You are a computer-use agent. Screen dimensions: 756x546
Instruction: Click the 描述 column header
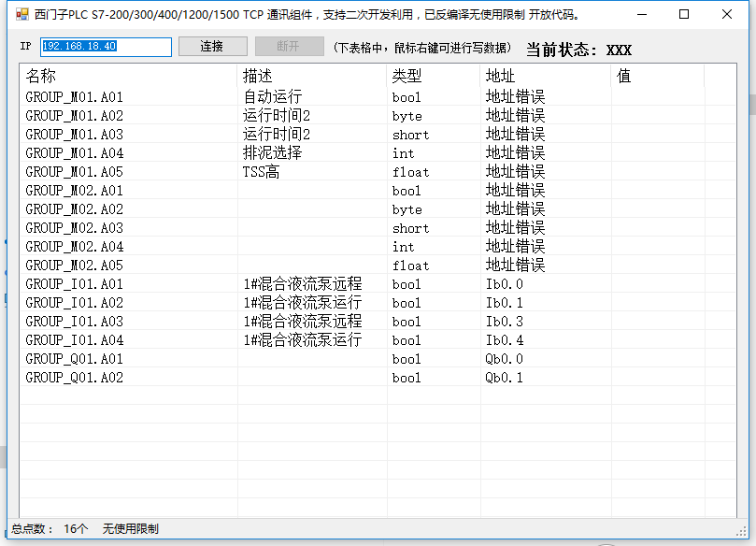tap(312, 76)
